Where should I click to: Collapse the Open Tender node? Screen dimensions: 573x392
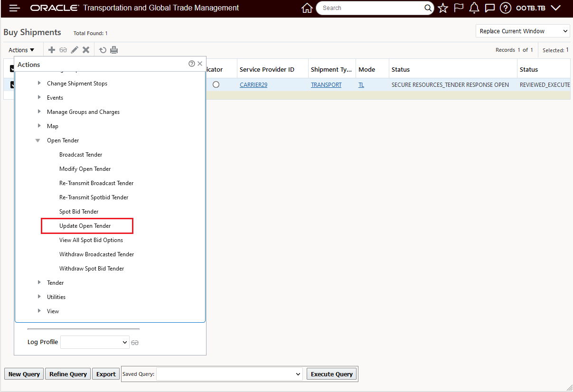[38, 140]
